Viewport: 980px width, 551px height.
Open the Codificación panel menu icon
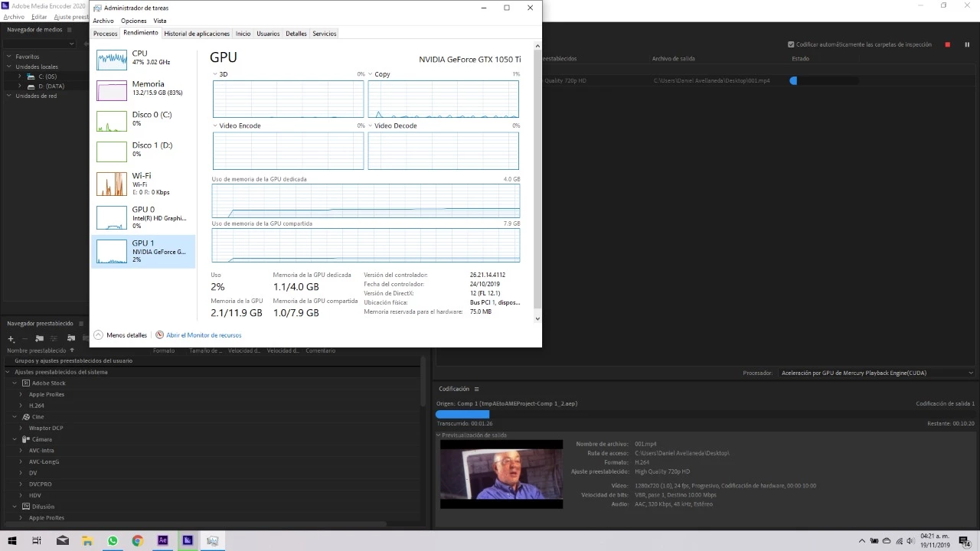coord(476,389)
